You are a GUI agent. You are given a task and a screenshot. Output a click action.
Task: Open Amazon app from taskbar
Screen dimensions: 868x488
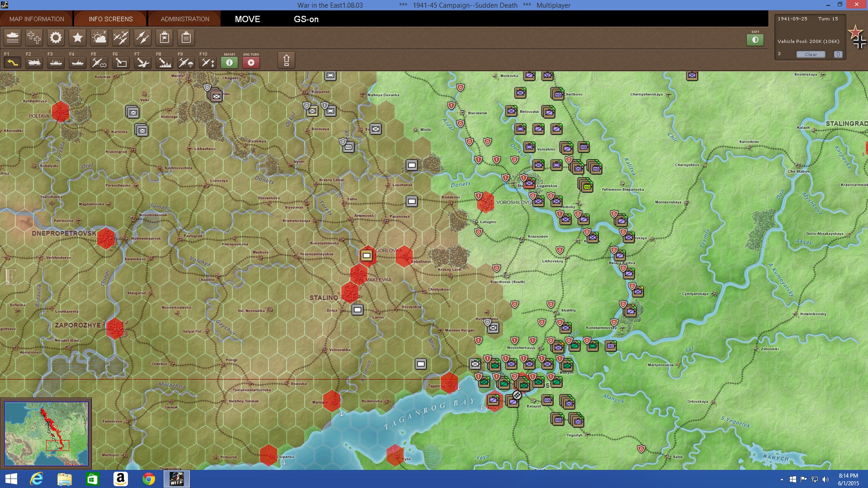click(x=120, y=479)
